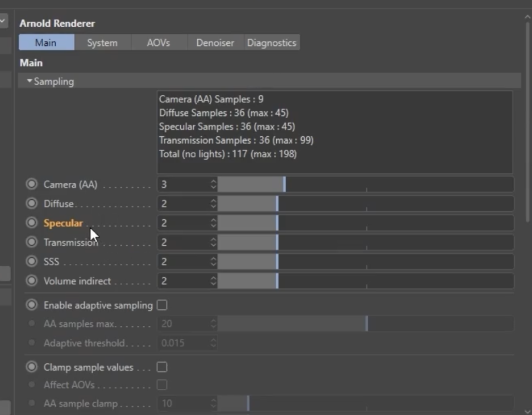
Task: Click Specular animation dot
Action: tap(32, 223)
